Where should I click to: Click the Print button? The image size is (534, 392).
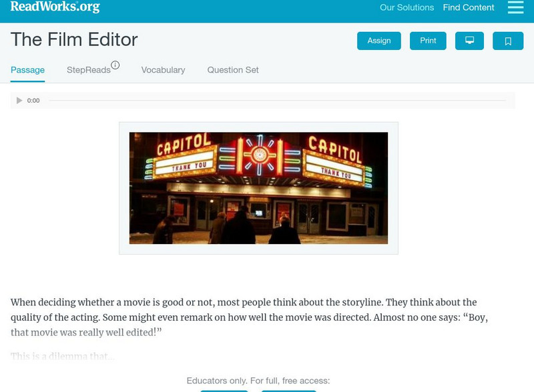pyautogui.click(x=428, y=41)
